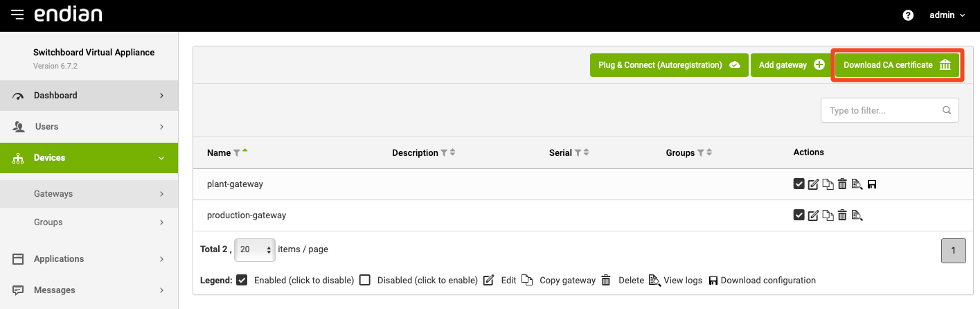Viewport: 980px width, 309px height.
Task: Download configuration for plant-gateway
Action: pyautogui.click(x=872, y=184)
